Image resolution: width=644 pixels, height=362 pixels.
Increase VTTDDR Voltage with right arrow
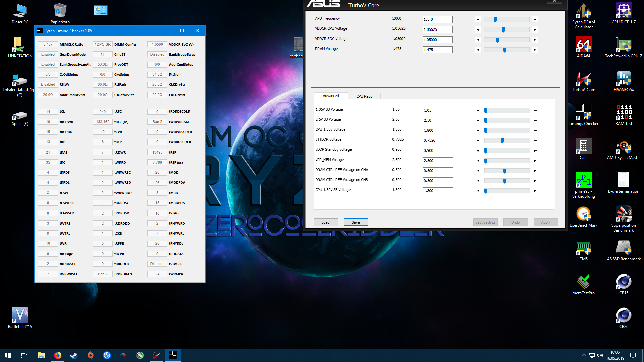pos(535,141)
